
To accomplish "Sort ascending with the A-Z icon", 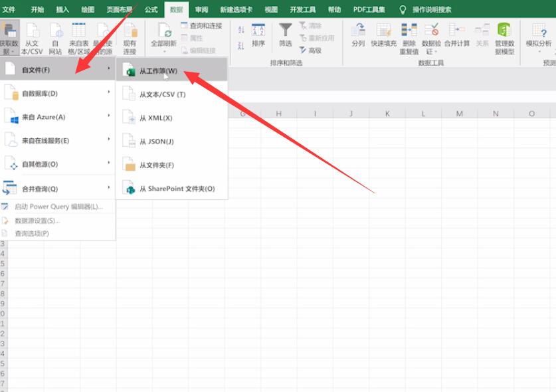I will [x=241, y=30].
